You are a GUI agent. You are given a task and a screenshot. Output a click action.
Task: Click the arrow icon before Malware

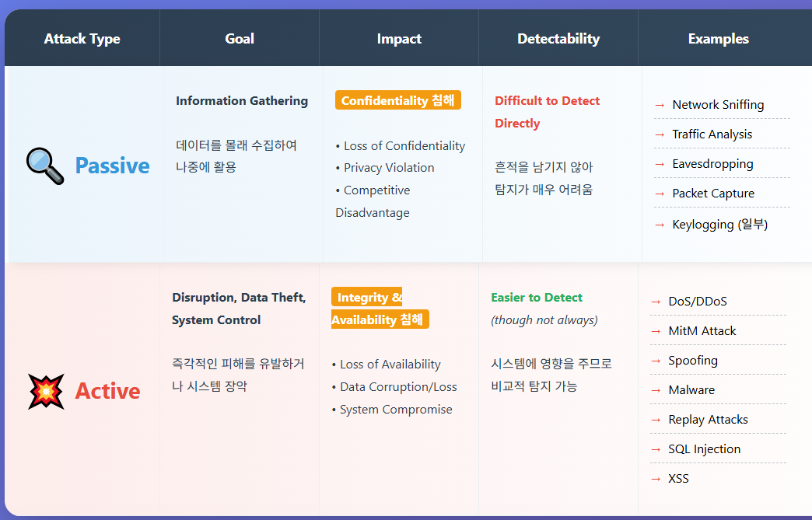coord(656,390)
